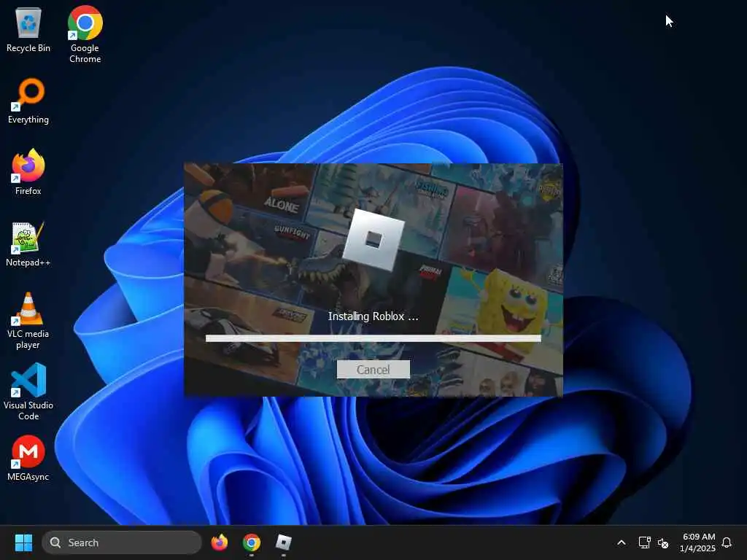Select the VLC media player desktop icon
Screen dimensions: 747x560
[28, 321]
